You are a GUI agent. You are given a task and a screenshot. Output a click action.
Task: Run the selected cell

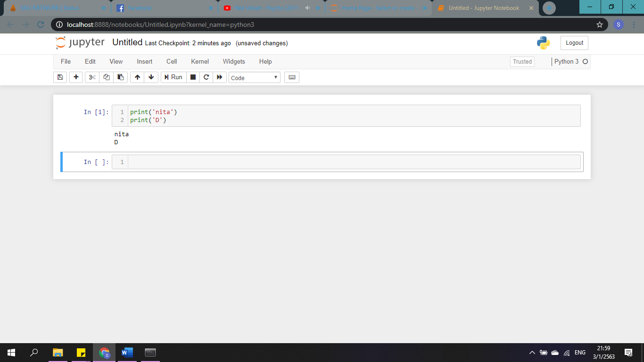(x=173, y=77)
